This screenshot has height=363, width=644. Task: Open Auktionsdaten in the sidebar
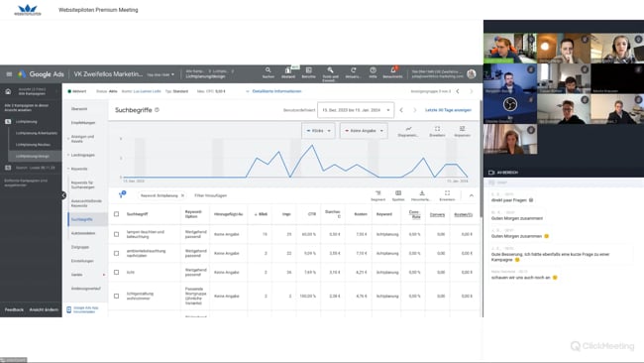[x=83, y=233]
